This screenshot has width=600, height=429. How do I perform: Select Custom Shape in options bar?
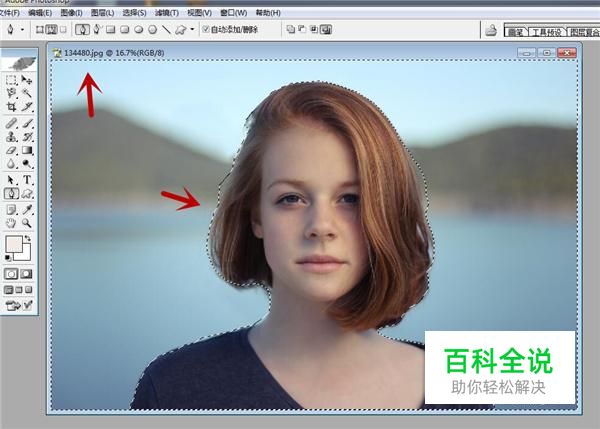pyautogui.click(x=180, y=29)
